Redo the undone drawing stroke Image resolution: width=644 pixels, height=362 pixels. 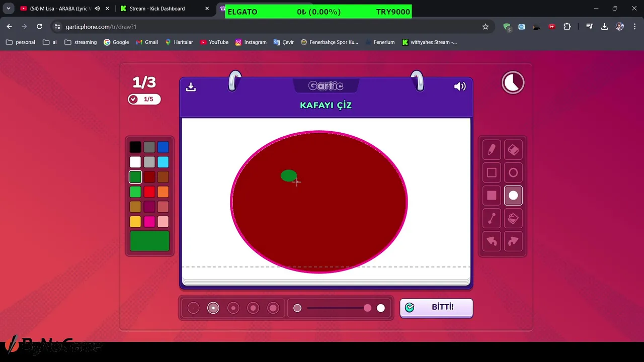coord(513,241)
